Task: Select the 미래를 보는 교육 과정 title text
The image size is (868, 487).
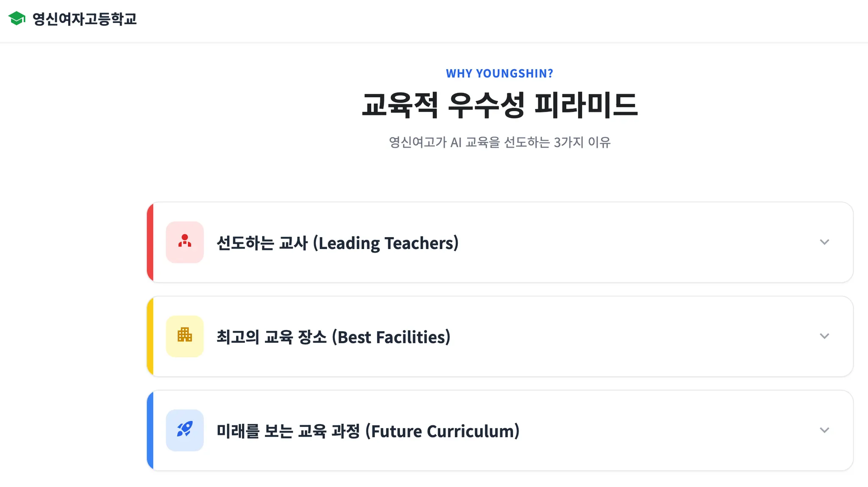Action: click(x=288, y=431)
